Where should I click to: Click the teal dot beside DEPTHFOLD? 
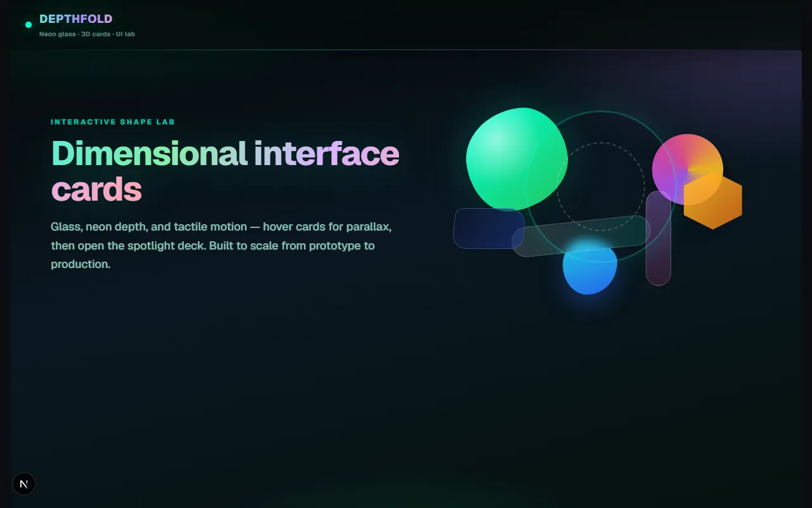29,25
